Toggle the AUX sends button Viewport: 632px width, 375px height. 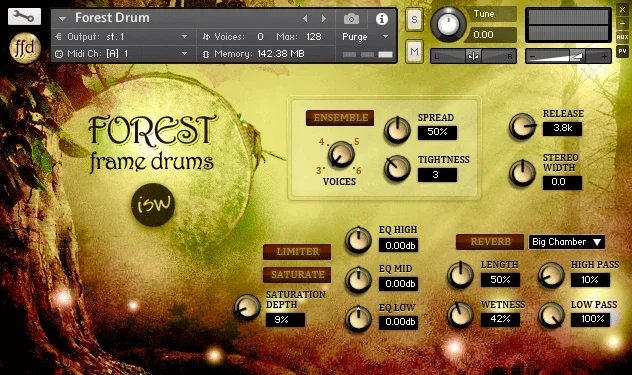(x=622, y=37)
